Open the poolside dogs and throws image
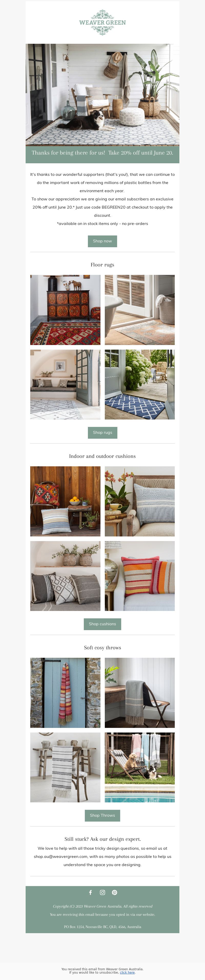This screenshot has width=205, height=980. 140,767
